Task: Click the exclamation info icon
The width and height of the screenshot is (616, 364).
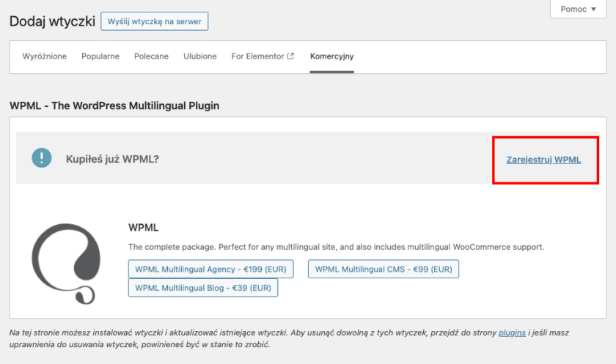Action: [42, 158]
